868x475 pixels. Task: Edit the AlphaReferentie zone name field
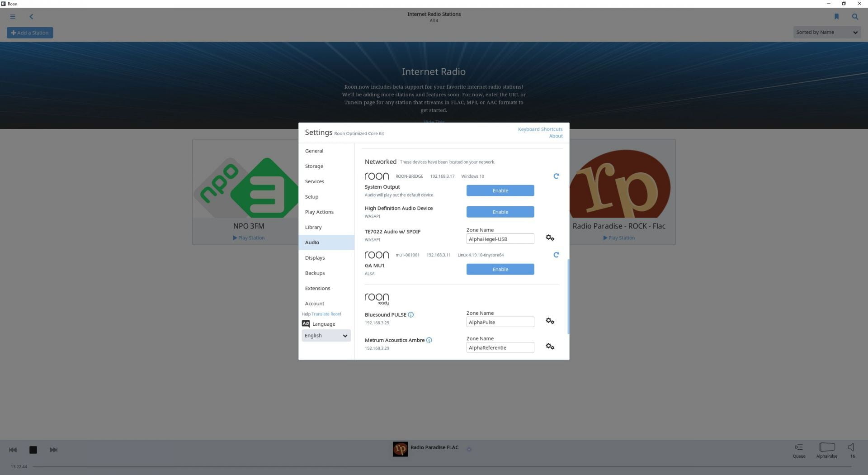500,347
